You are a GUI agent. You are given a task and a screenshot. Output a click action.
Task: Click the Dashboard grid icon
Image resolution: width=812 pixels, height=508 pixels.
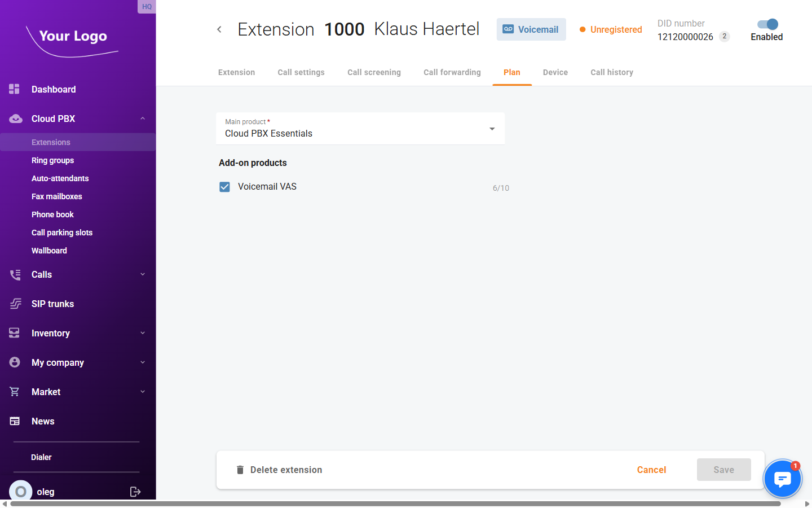click(15, 89)
